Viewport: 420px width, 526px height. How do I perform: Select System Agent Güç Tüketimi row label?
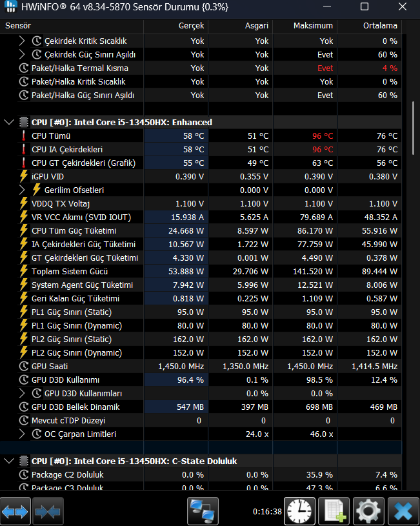pos(82,285)
